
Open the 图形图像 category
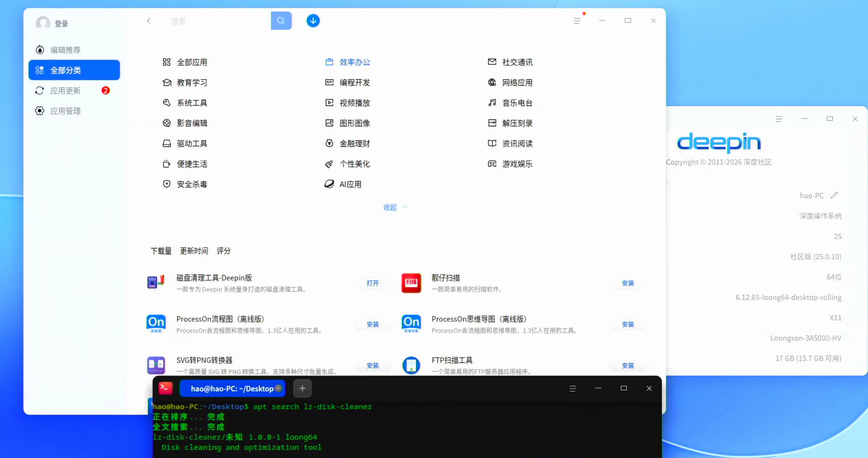pos(348,123)
